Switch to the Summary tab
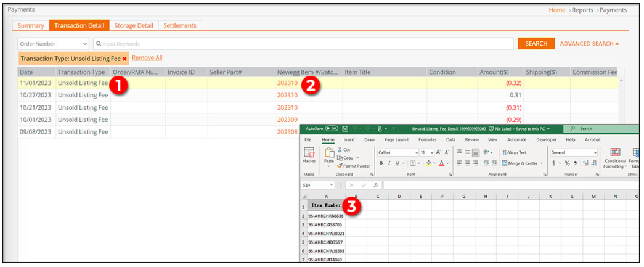644x267 pixels. (x=31, y=25)
